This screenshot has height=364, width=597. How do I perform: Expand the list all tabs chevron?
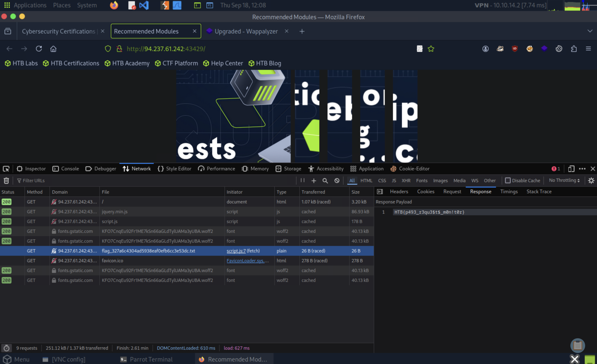590,31
